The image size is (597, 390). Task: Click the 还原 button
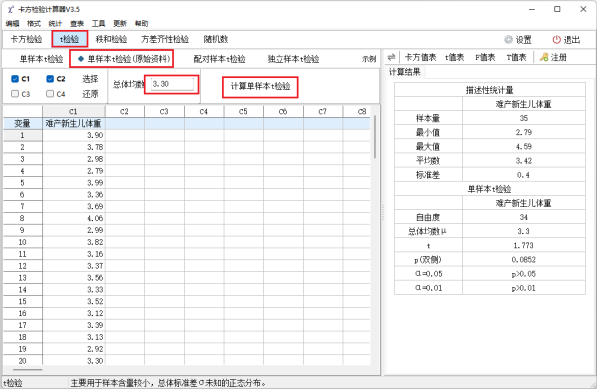point(90,94)
